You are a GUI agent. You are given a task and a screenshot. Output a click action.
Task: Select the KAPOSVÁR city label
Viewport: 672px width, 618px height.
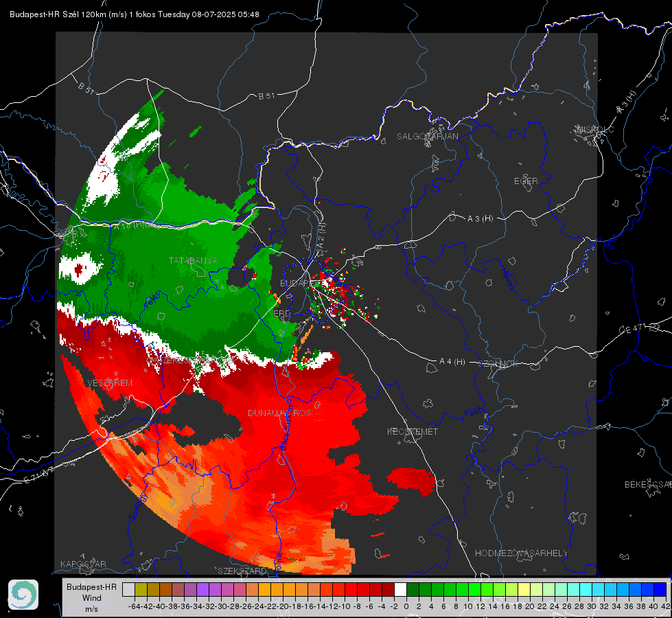[x=83, y=564]
